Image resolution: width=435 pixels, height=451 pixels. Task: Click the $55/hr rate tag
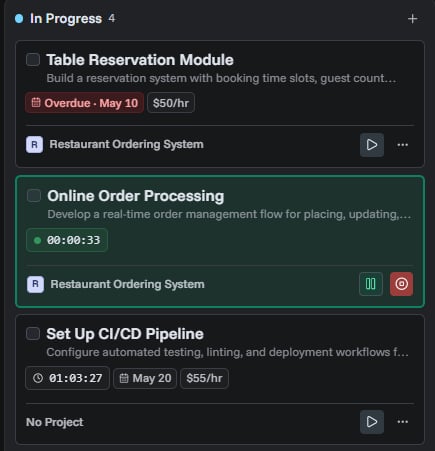(x=204, y=378)
